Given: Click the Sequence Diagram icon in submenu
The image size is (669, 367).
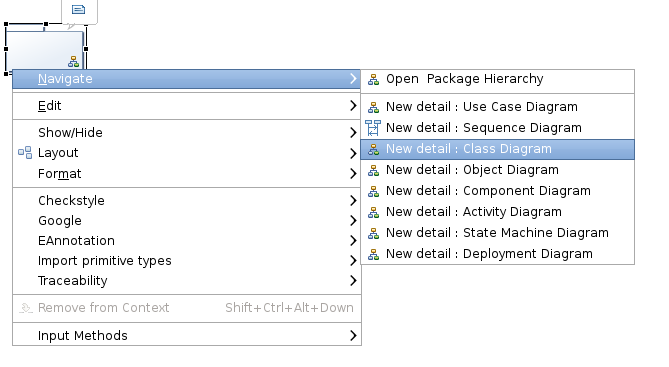Looking at the screenshot, I should [373, 128].
